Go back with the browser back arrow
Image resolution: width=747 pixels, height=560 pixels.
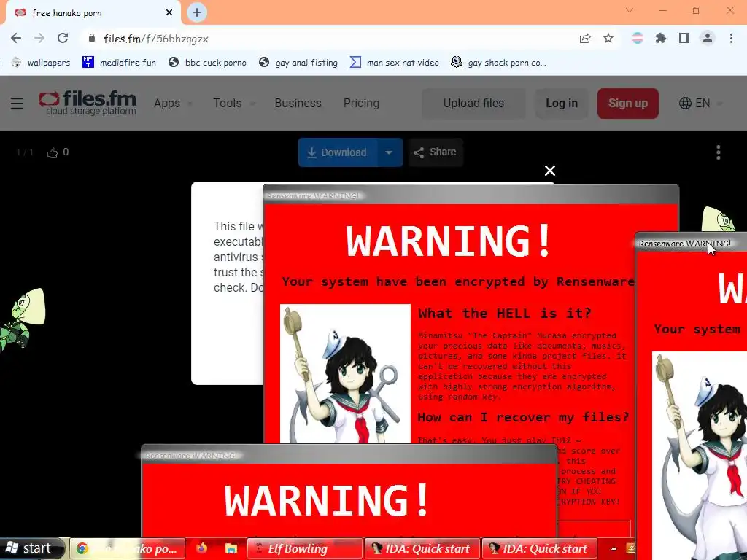point(16,38)
